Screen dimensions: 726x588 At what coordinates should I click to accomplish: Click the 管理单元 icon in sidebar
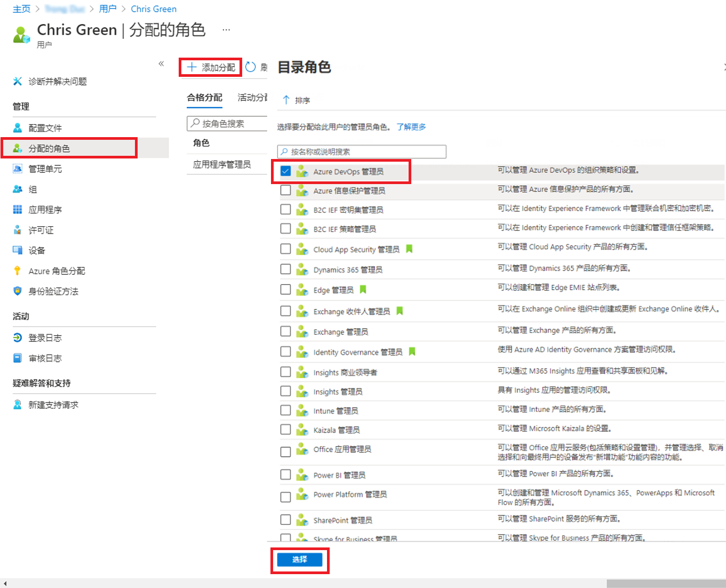coord(18,169)
